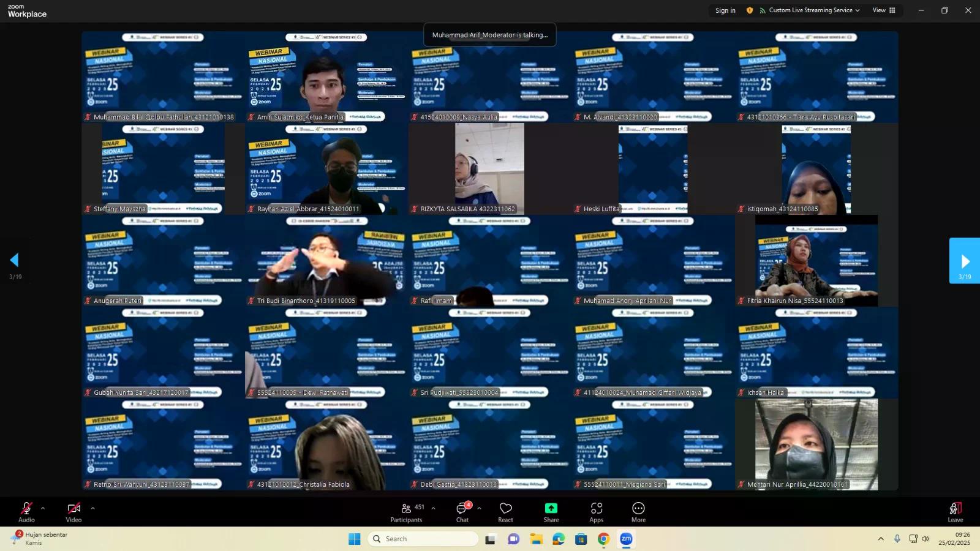Open the More options menu
Screen dimensions: 980x551
[x=638, y=512]
